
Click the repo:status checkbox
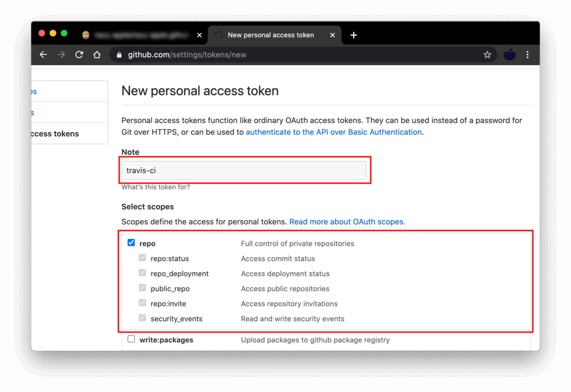[x=142, y=257]
